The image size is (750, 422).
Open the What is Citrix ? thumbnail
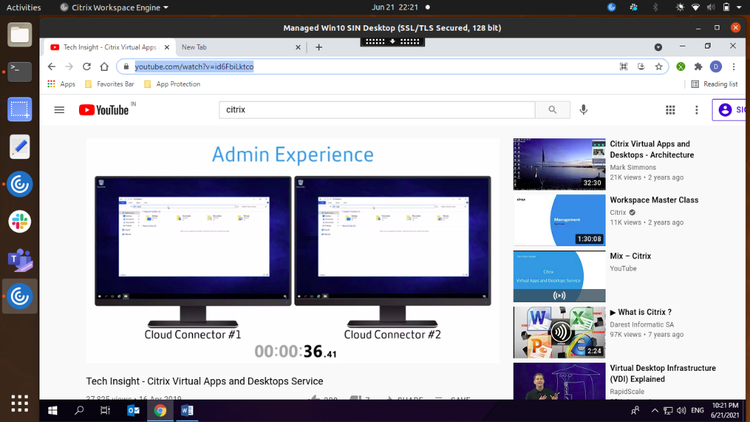click(x=559, y=332)
